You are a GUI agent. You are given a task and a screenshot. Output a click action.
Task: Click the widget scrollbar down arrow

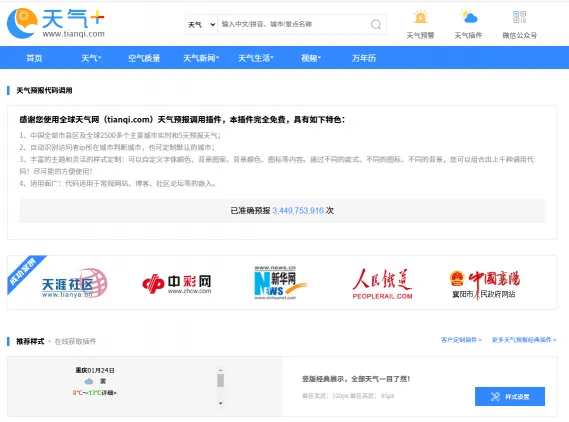(x=220, y=403)
